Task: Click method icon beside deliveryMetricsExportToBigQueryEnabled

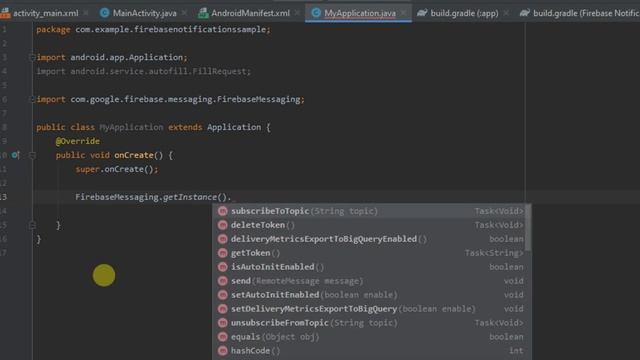Action: [222, 239]
